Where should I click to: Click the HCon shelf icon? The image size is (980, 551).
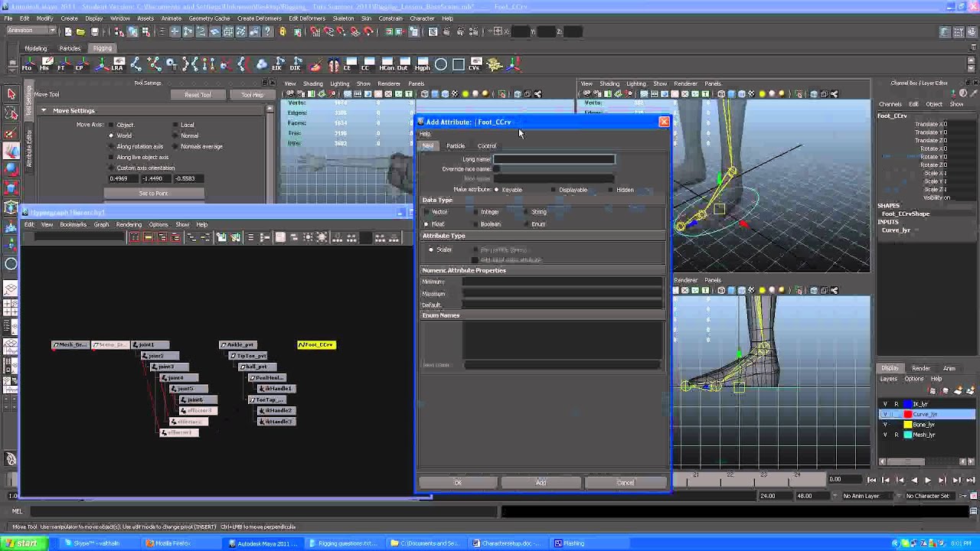387,65
